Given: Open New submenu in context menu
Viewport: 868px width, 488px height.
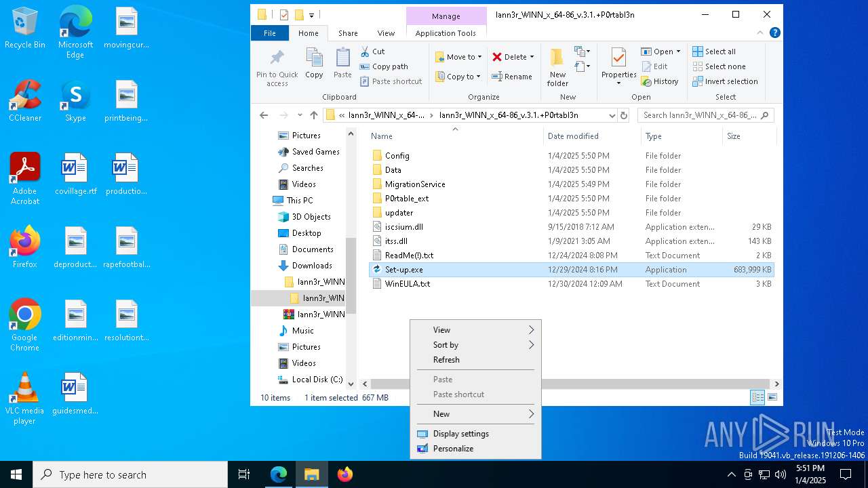Looking at the screenshot, I should pyautogui.click(x=475, y=414).
